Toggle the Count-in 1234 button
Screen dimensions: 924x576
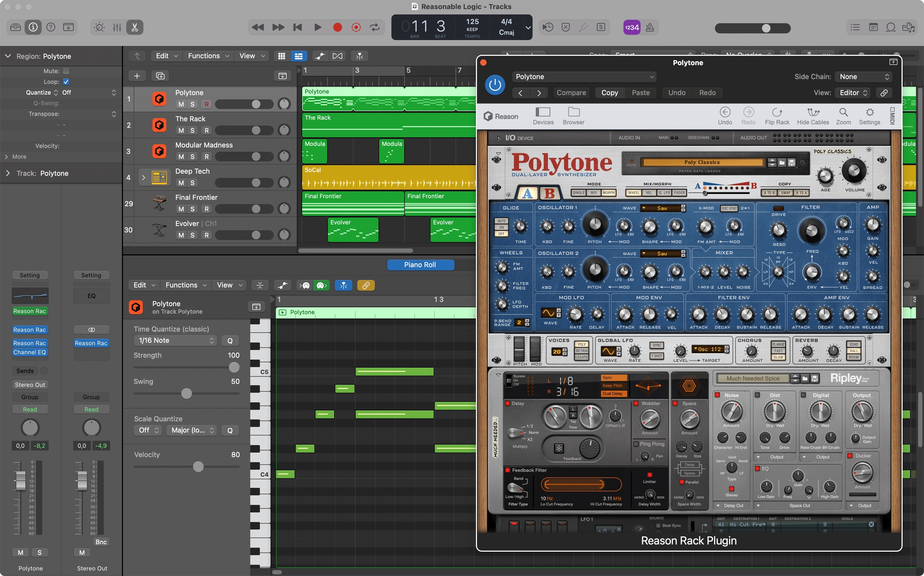pos(632,27)
